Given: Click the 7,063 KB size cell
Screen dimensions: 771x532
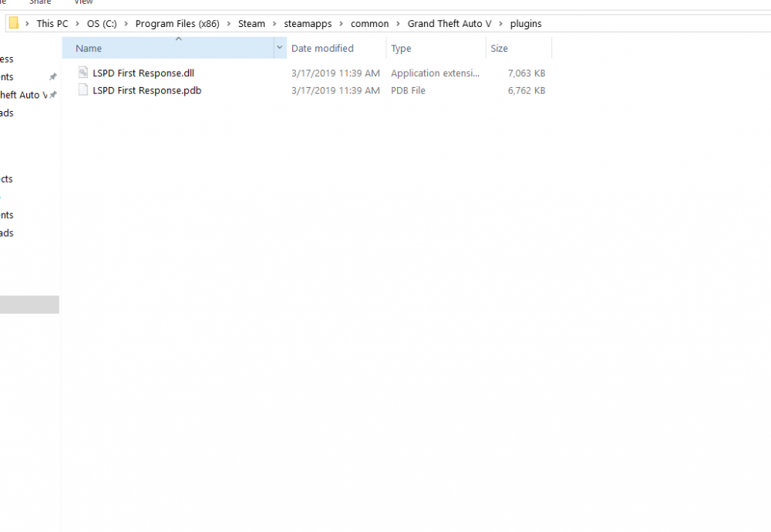Looking at the screenshot, I should (x=527, y=72).
